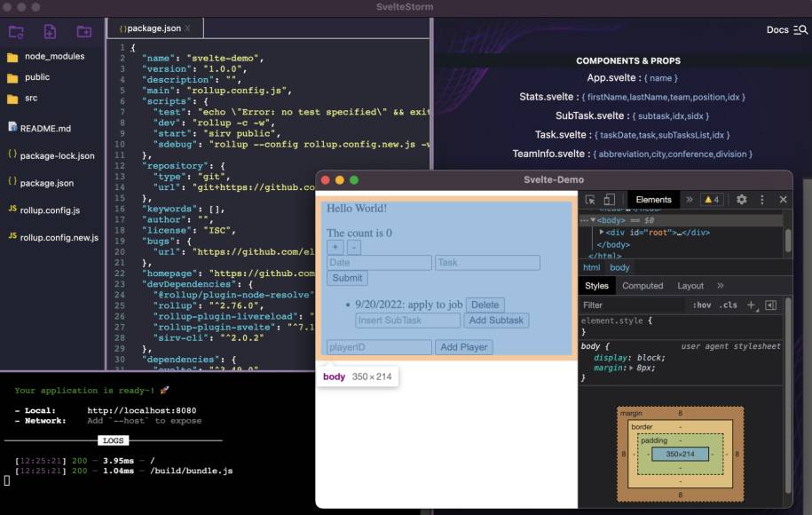The width and height of the screenshot is (812, 515).
Task: Click the Task.svelte component entry
Action: 633,135
